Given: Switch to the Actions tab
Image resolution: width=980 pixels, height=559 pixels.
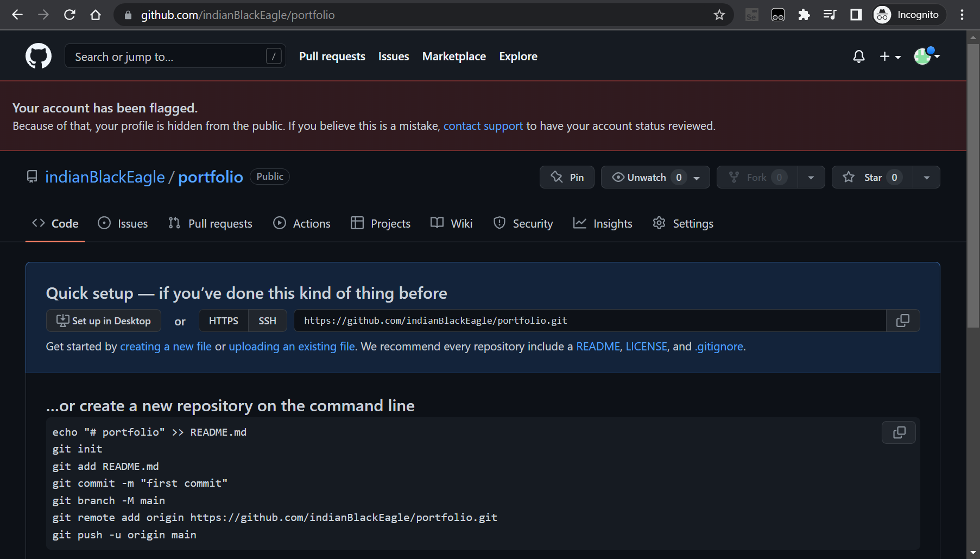Looking at the screenshot, I should click(302, 223).
